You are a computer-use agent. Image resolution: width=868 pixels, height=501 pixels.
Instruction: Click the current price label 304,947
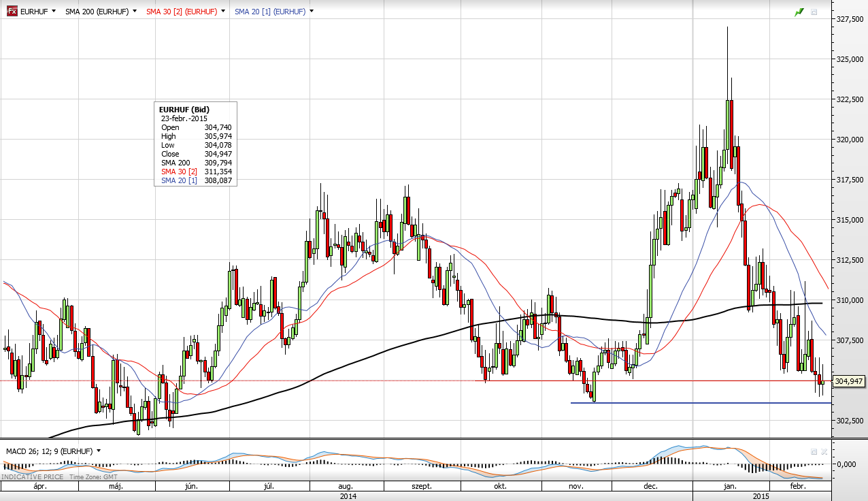point(848,381)
